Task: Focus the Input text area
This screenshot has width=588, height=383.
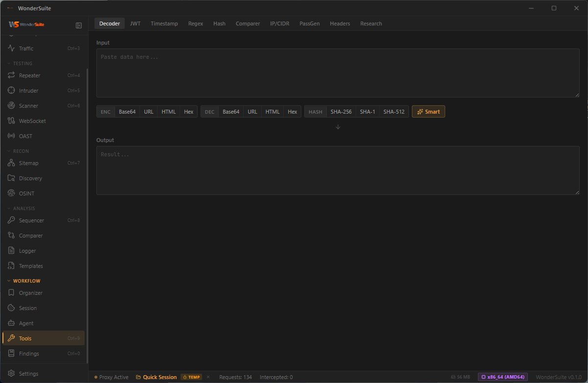Action: click(338, 73)
